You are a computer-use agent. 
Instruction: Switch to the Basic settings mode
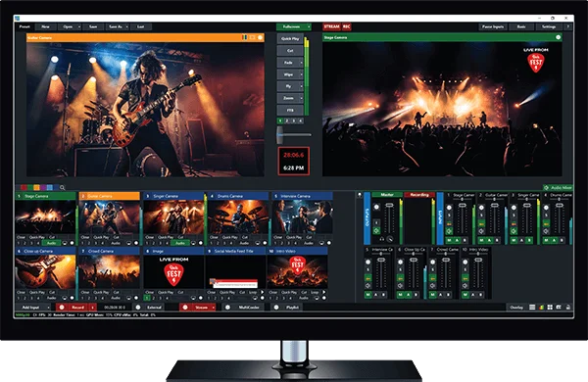[521, 26]
